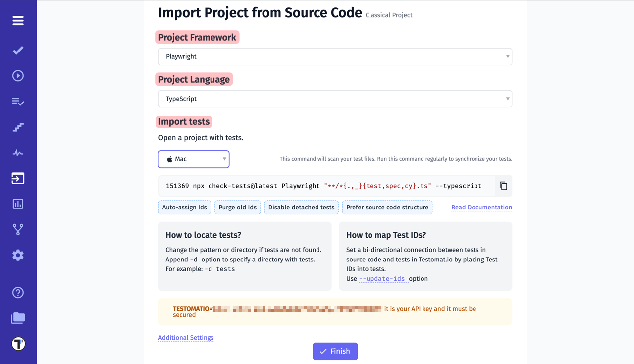Select the Tests checkmark icon in sidebar
Viewport: 634px width, 364px height.
pyautogui.click(x=18, y=50)
